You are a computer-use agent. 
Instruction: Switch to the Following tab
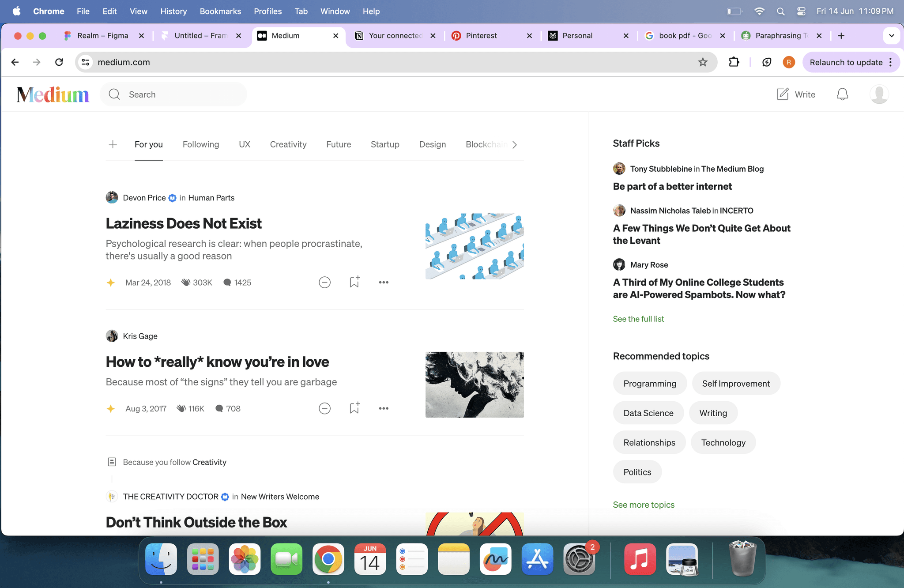point(201,144)
